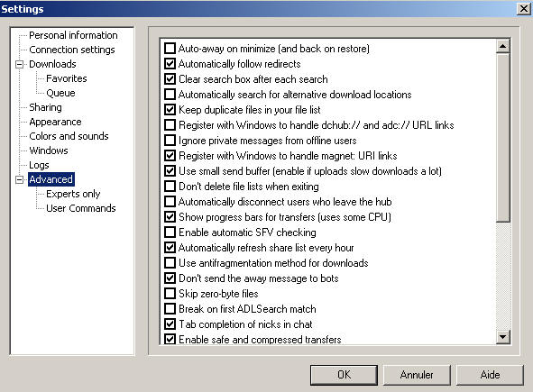Open help with Aide button

tap(490, 375)
